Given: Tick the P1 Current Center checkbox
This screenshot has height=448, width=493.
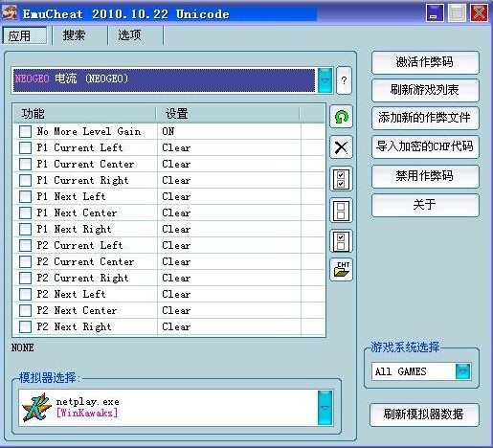Looking at the screenshot, I should [x=25, y=164].
